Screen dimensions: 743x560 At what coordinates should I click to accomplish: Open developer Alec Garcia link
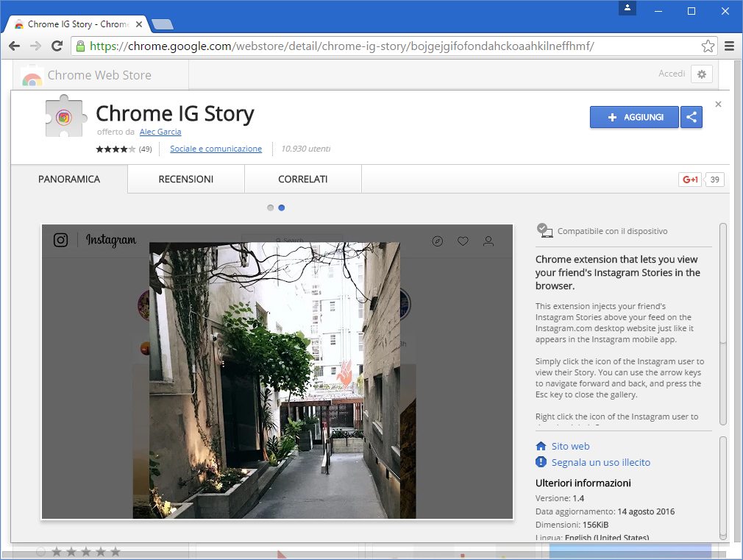point(160,132)
